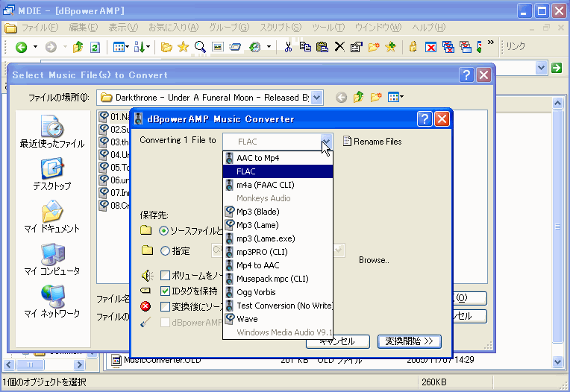Uncheck the IDタグを保持 checkbox
The height and width of the screenshot is (392, 570).
pos(165,291)
